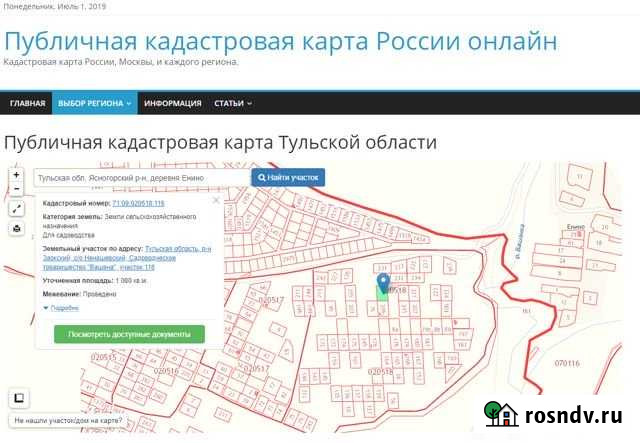Go to the 'Главная' menu item
The image size is (640, 443).
tap(27, 103)
